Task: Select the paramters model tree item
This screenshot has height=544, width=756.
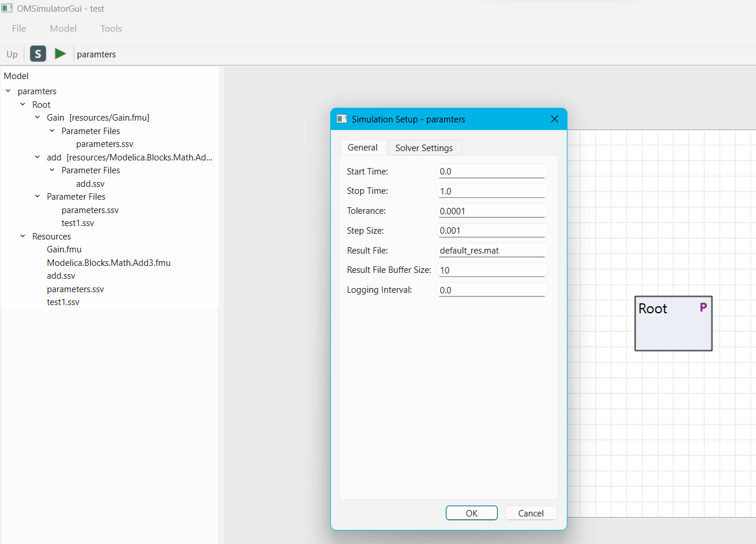Action: 37,91
